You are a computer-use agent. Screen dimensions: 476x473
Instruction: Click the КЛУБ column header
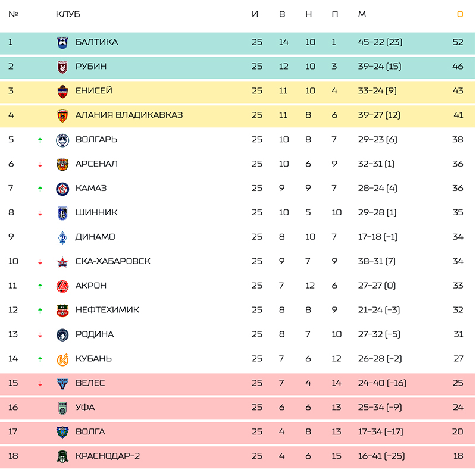pyautogui.click(x=68, y=14)
